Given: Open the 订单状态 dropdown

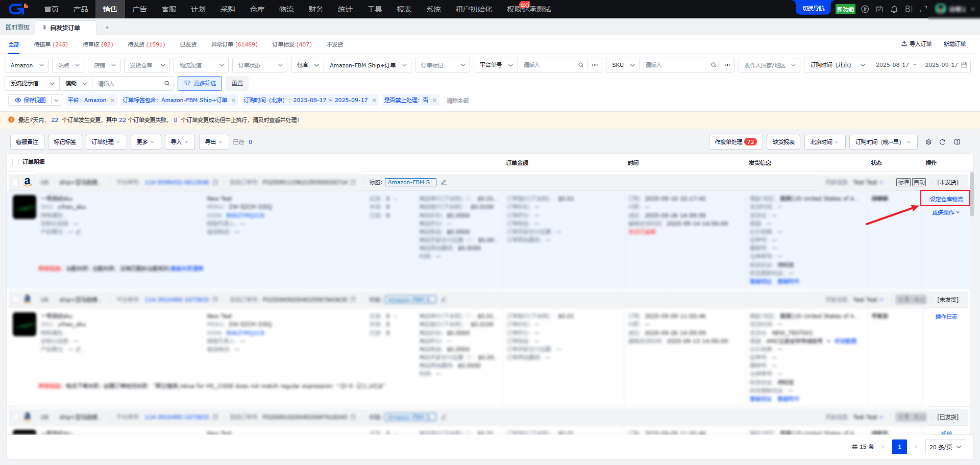Looking at the screenshot, I should 259,65.
